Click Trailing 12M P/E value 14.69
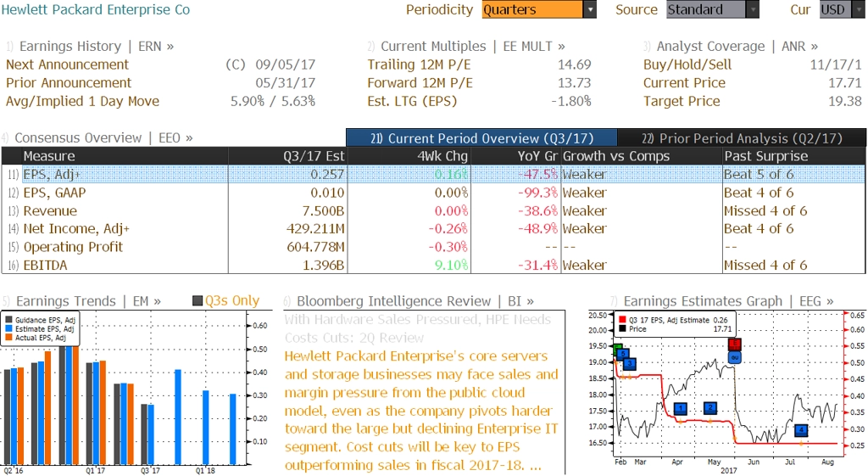 574,64
